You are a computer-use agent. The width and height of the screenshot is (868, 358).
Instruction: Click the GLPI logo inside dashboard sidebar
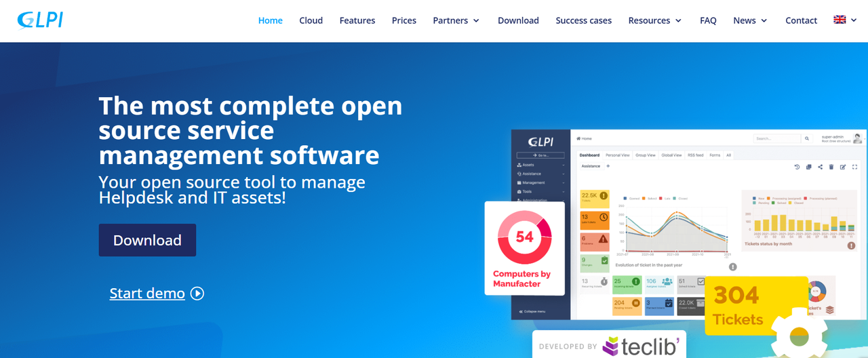(540, 142)
